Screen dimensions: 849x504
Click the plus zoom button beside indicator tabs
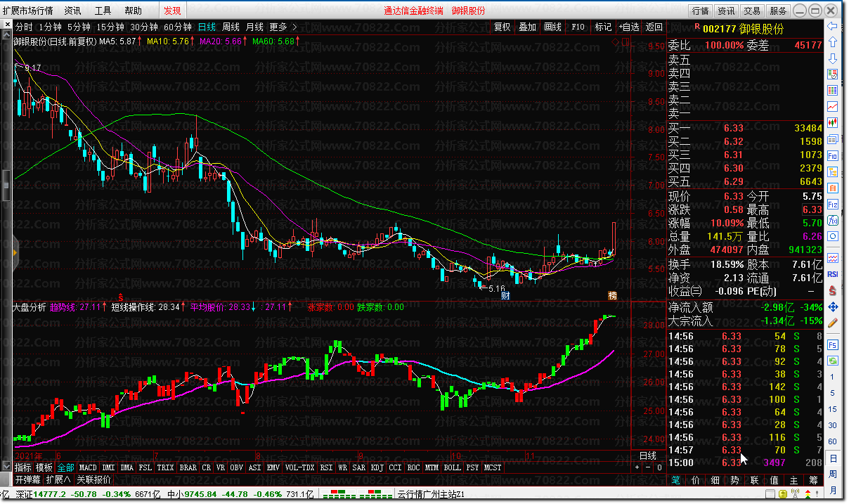point(637,467)
